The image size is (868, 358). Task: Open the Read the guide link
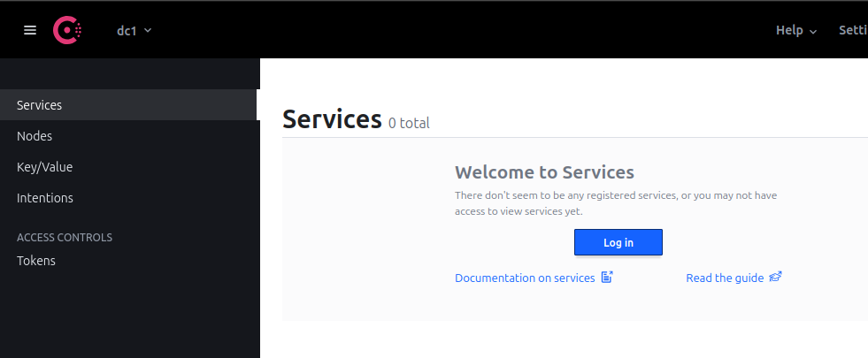point(734,278)
